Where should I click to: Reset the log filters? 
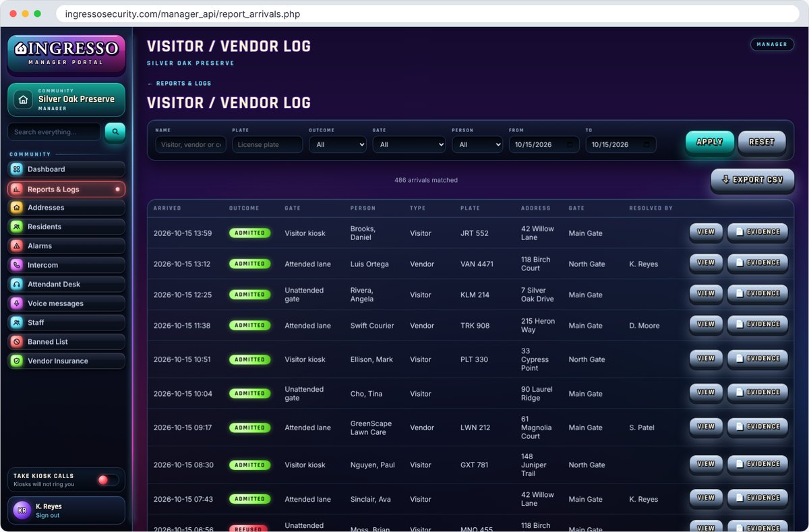click(x=762, y=142)
